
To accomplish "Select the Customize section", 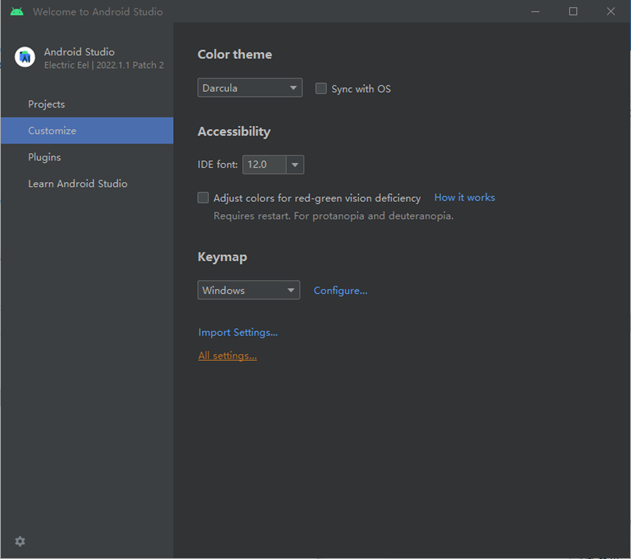I will 87,131.
